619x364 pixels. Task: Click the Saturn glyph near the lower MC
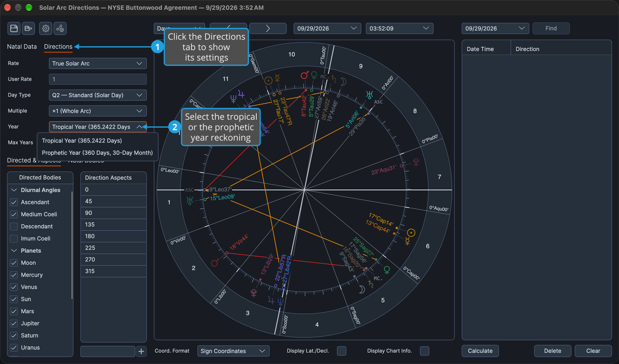coord(371,283)
